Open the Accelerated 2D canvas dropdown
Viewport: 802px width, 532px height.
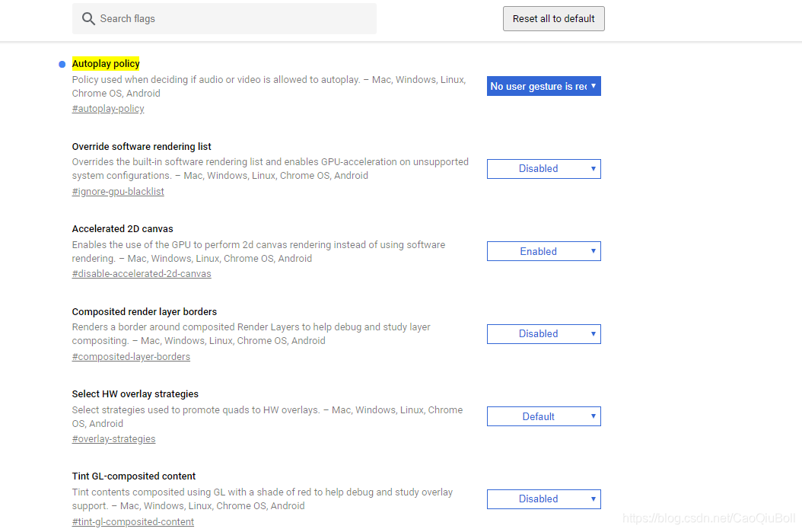point(543,251)
